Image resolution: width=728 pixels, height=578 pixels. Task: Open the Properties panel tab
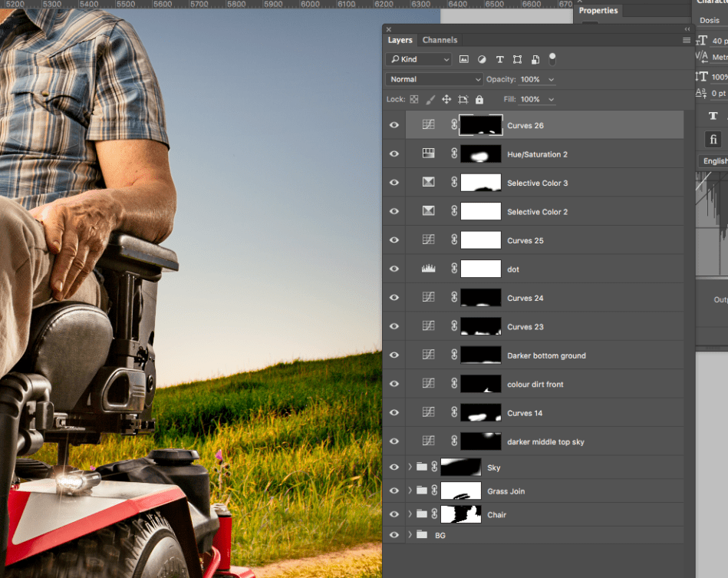click(x=598, y=11)
